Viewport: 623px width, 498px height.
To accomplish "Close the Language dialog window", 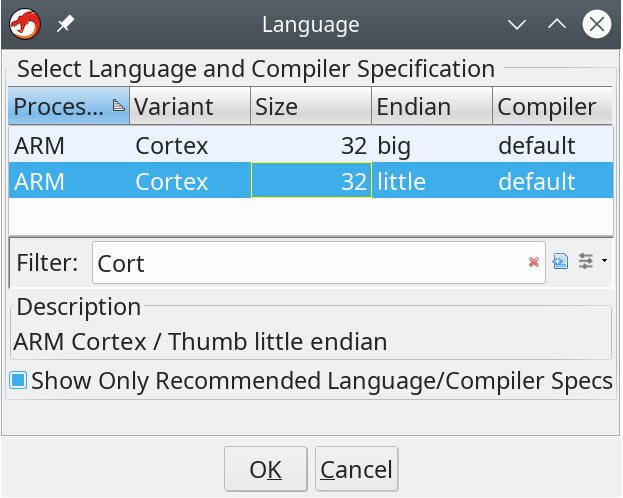I will 596,25.
